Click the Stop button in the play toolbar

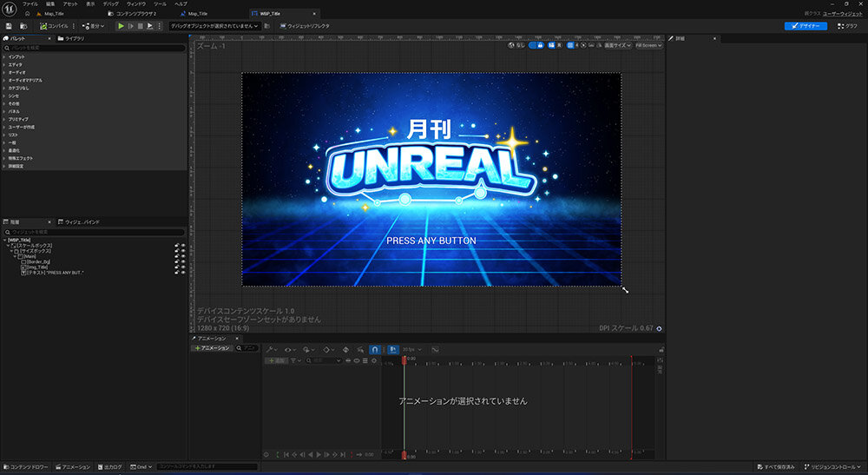[x=141, y=26]
